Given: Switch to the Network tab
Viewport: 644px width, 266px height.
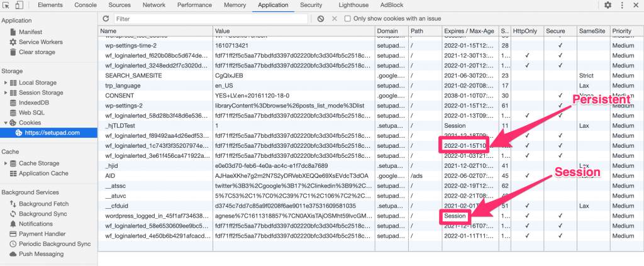Looking at the screenshot, I should pos(154,5).
